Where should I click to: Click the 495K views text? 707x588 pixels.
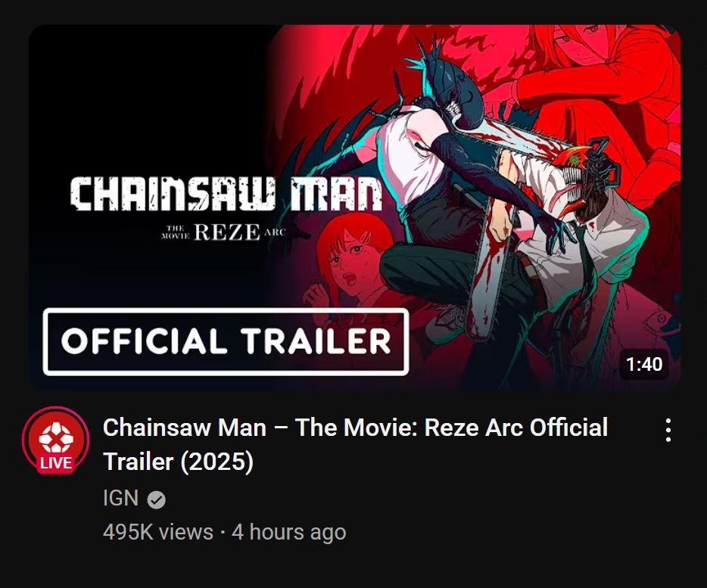(157, 532)
